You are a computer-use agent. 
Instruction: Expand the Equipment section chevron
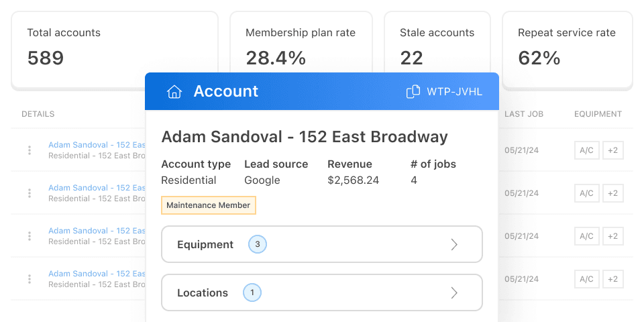coord(454,244)
